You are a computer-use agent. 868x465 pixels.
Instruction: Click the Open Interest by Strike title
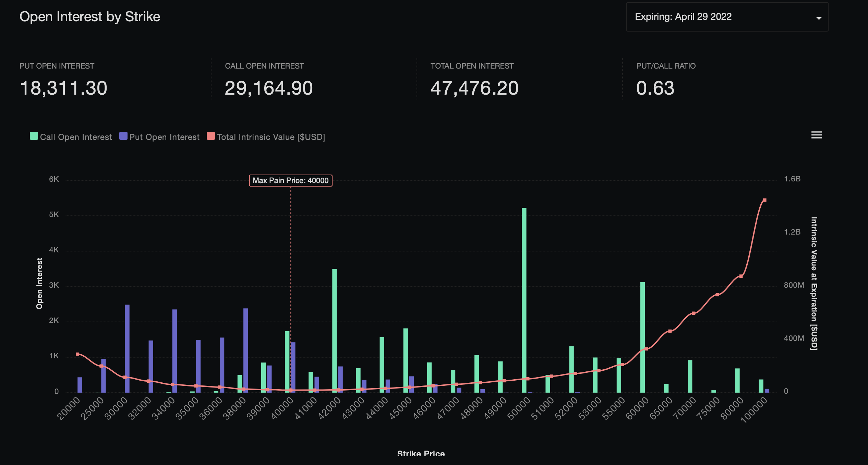90,17
